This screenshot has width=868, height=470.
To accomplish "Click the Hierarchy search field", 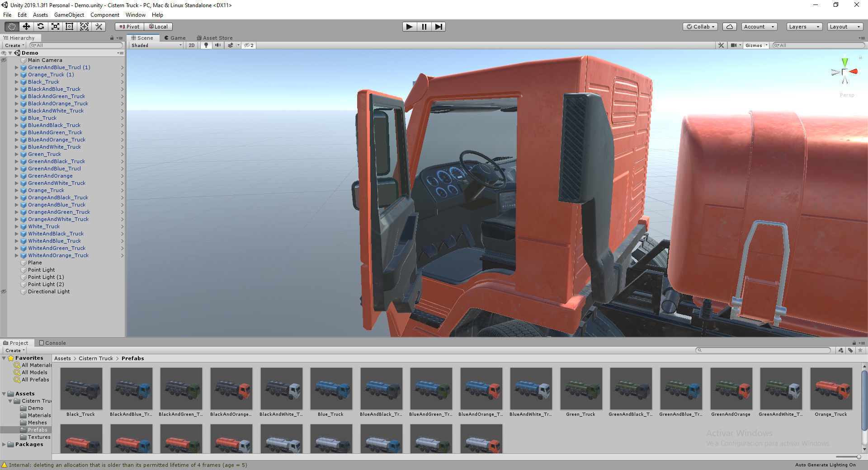I will pyautogui.click(x=76, y=45).
